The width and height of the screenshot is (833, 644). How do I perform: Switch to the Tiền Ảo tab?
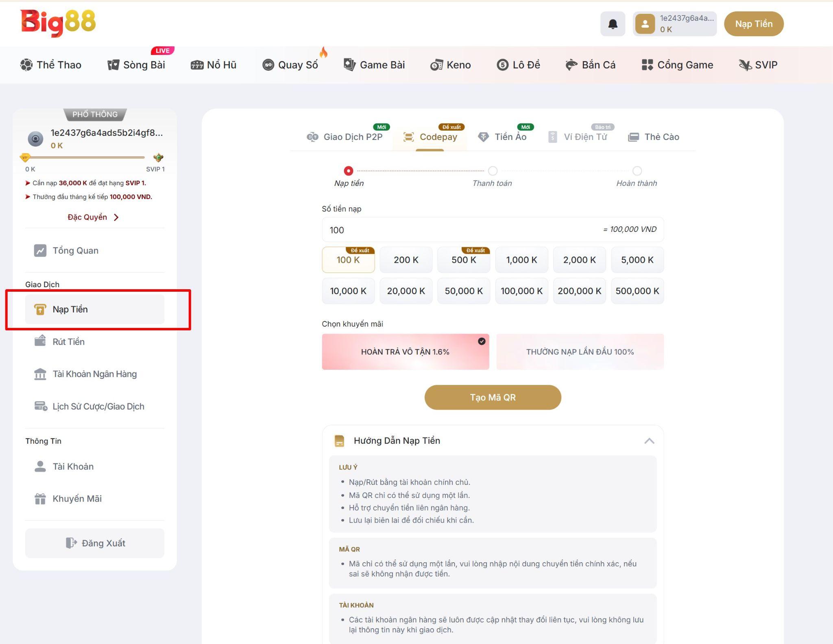pos(502,137)
